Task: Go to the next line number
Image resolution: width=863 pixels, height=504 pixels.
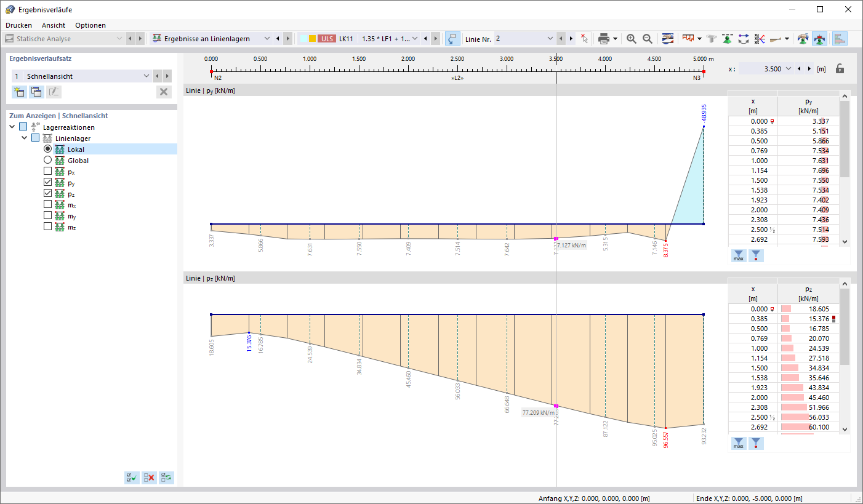Action: pyautogui.click(x=571, y=38)
